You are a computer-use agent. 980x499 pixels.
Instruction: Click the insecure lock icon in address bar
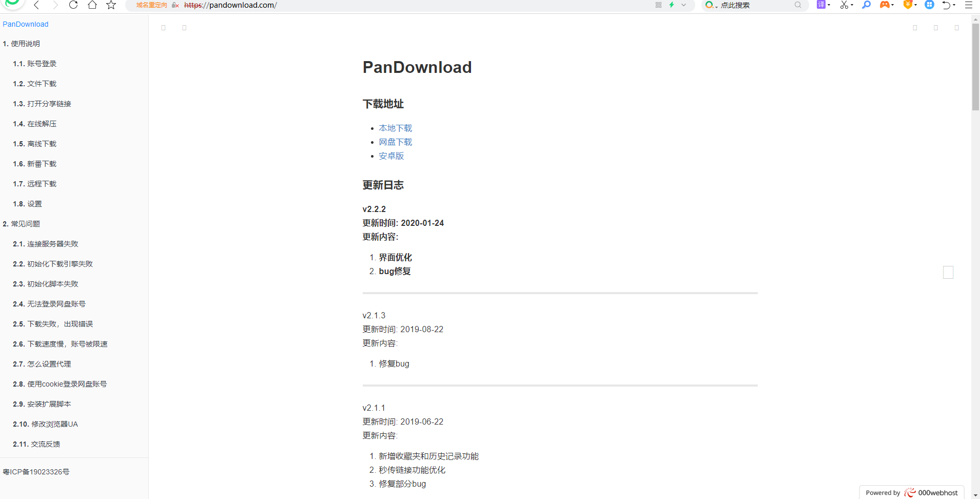(x=175, y=5)
